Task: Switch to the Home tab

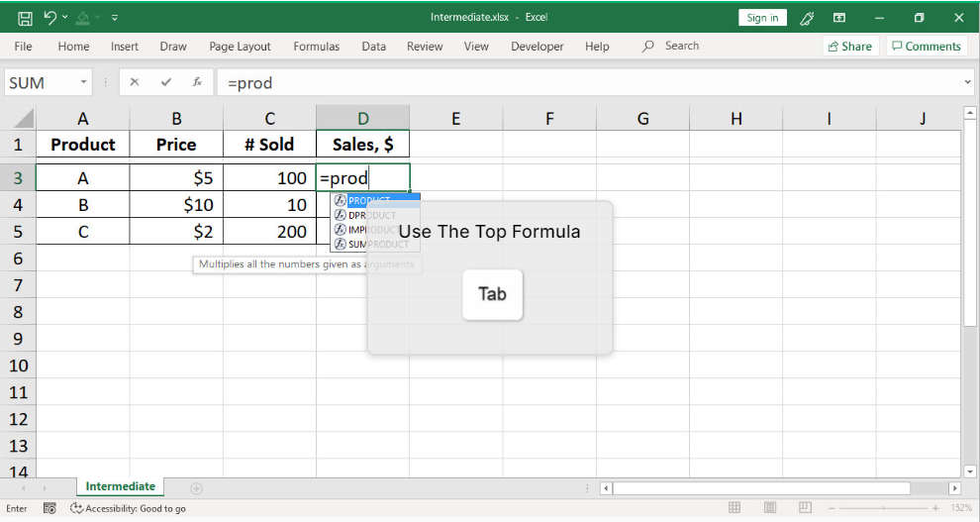Action: click(x=74, y=47)
